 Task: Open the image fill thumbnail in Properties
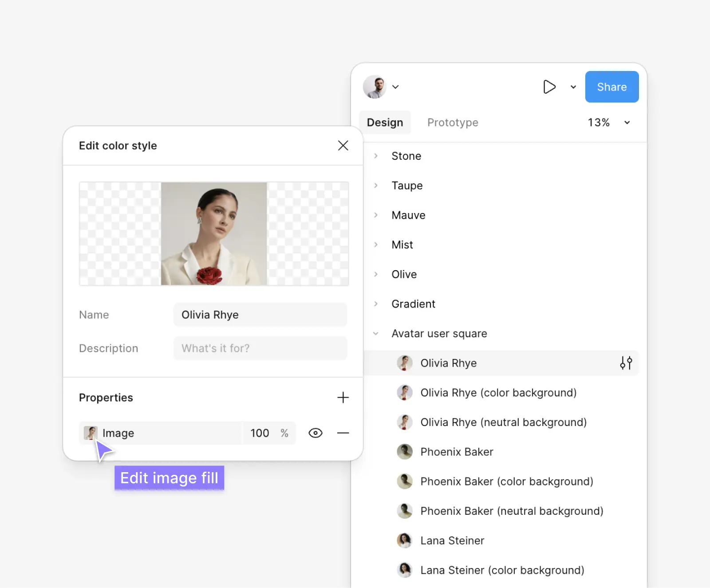[x=91, y=433]
